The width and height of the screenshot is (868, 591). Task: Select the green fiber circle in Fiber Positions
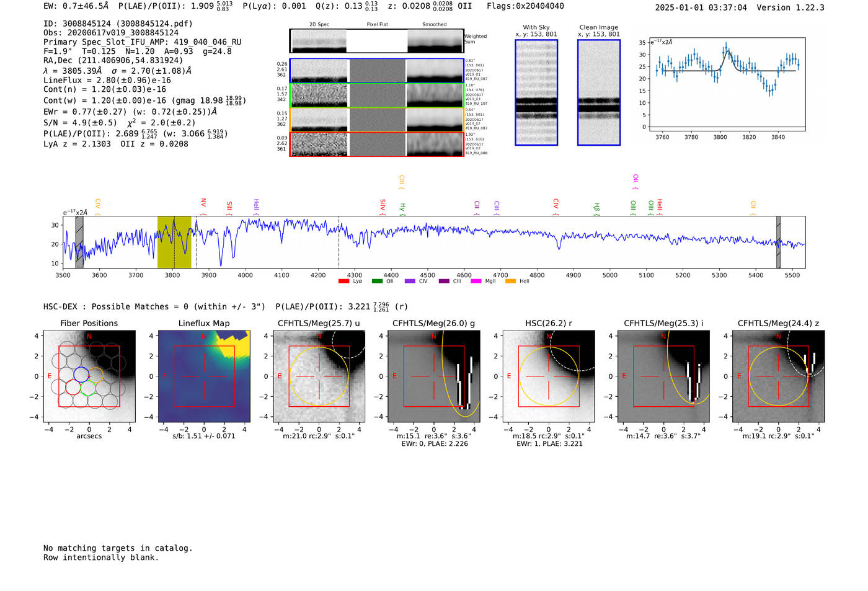coord(88,389)
